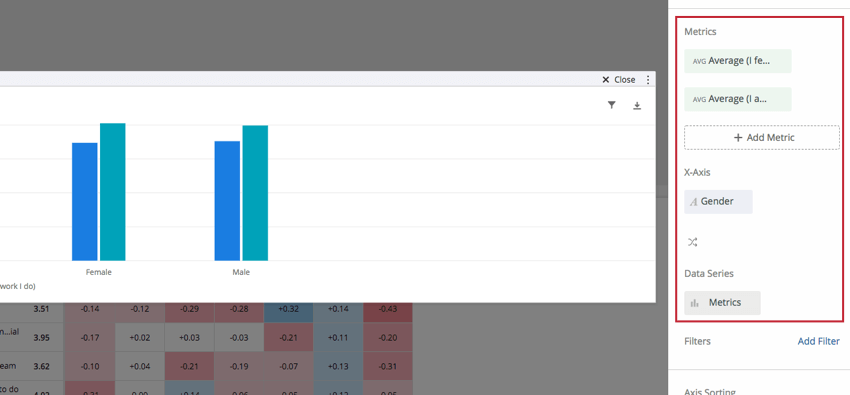
Task: Click the Female teal bar
Action: (113, 192)
